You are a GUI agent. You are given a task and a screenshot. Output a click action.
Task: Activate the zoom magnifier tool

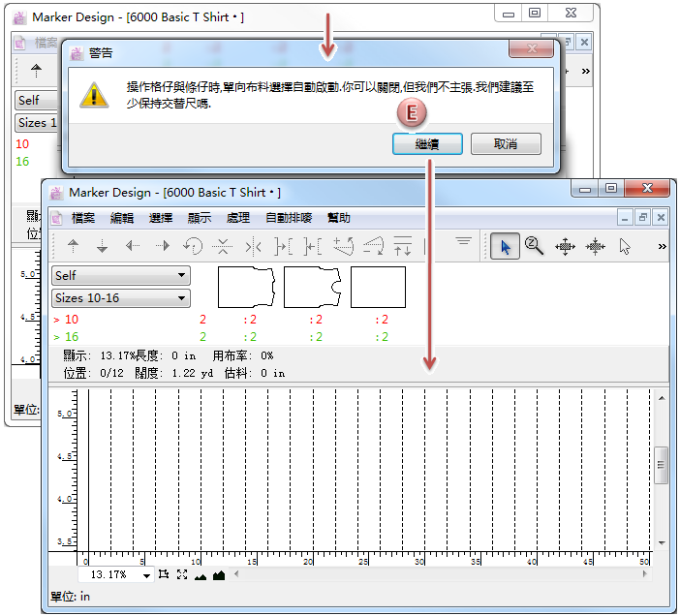tap(534, 246)
